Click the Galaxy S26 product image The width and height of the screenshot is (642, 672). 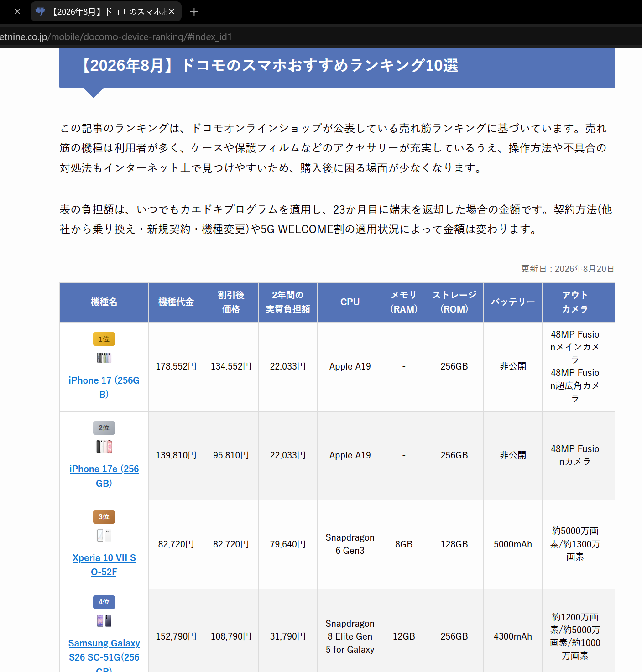click(104, 620)
